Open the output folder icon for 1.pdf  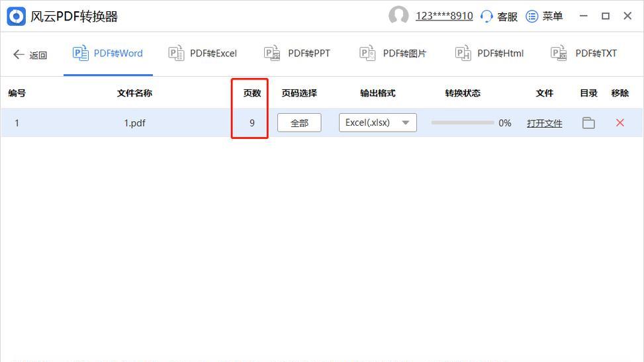point(588,123)
